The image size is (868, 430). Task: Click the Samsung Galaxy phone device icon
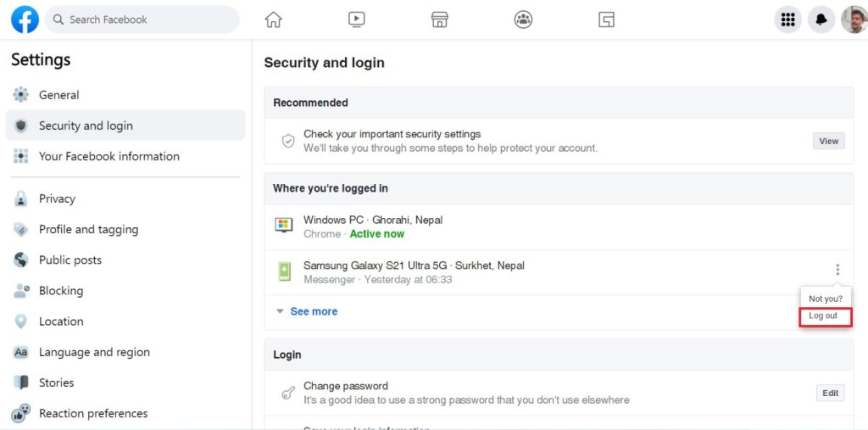[x=284, y=271]
